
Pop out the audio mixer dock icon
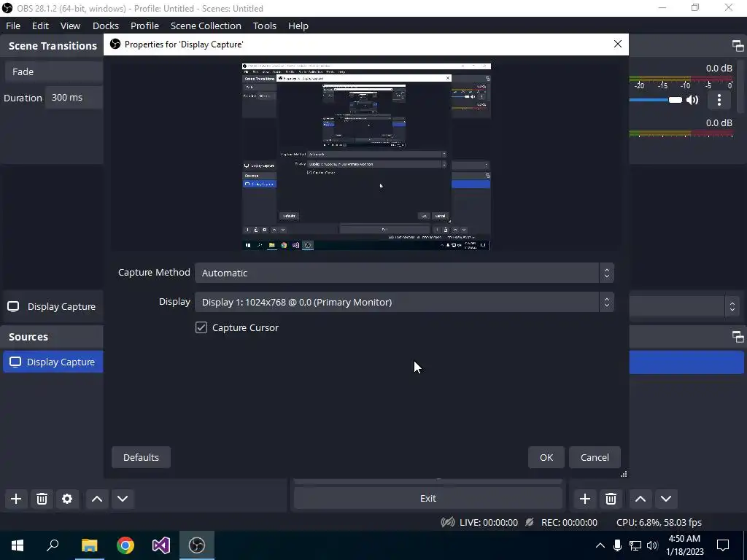[x=738, y=46]
